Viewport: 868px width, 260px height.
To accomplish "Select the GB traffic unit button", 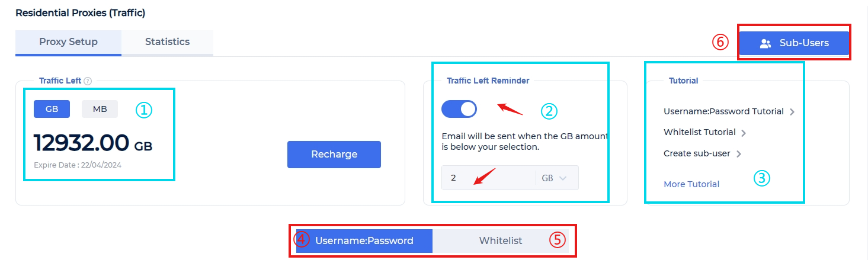I will (x=52, y=109).
